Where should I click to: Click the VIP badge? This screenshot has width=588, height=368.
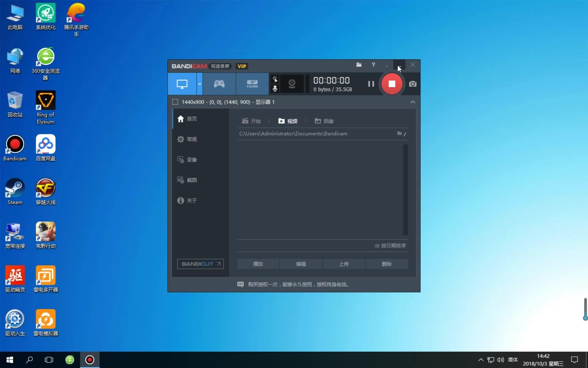coord(242,66)
